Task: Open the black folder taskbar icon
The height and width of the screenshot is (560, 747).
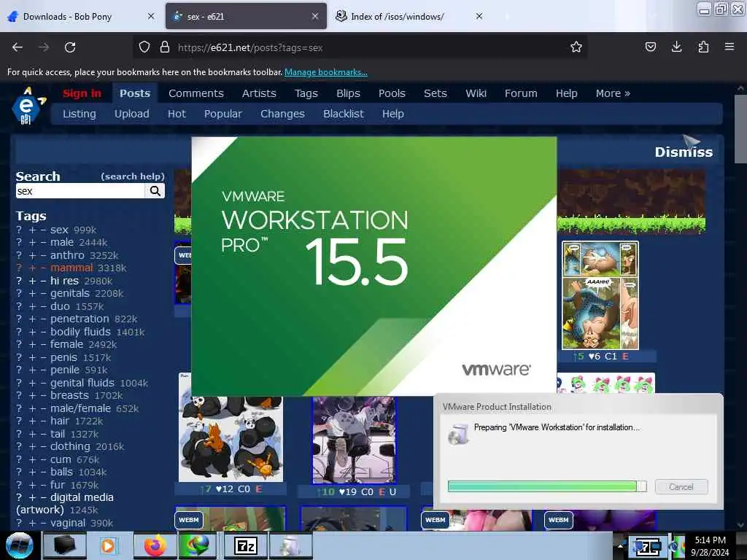Action: (64, 545)
